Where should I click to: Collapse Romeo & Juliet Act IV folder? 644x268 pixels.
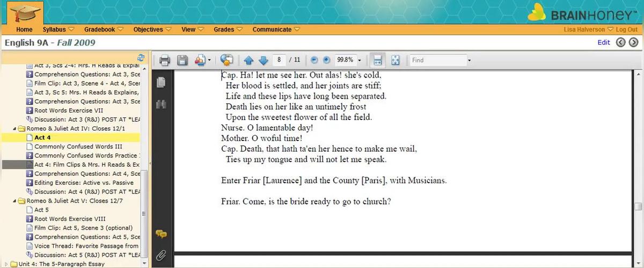[x=14, y=129]
